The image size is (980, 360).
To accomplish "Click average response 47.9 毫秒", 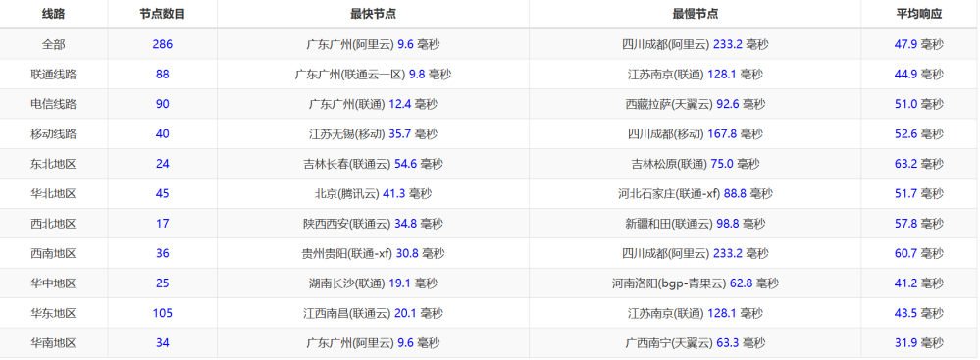I will pyautogui.click(x=919, y=44).
